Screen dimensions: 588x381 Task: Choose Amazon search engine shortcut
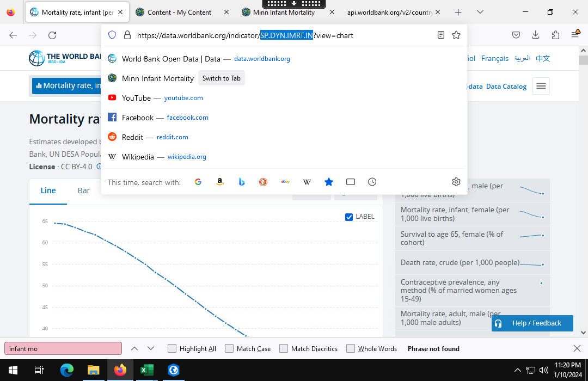pyautogui.click(x=220, y=182)
